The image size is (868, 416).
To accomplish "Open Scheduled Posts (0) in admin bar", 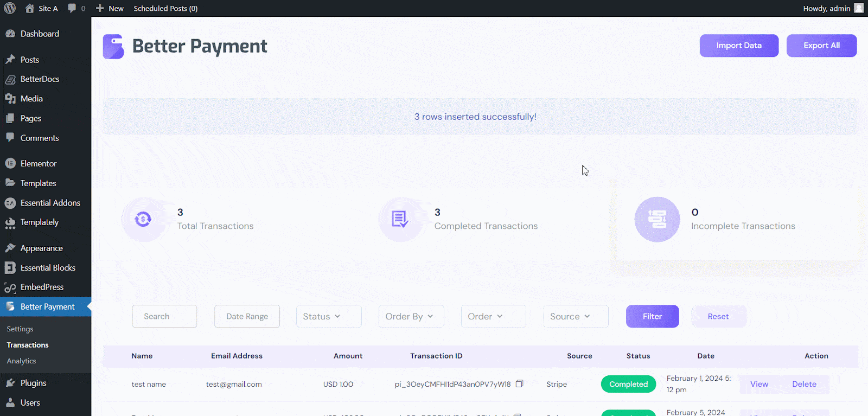I will click(165, 8).
